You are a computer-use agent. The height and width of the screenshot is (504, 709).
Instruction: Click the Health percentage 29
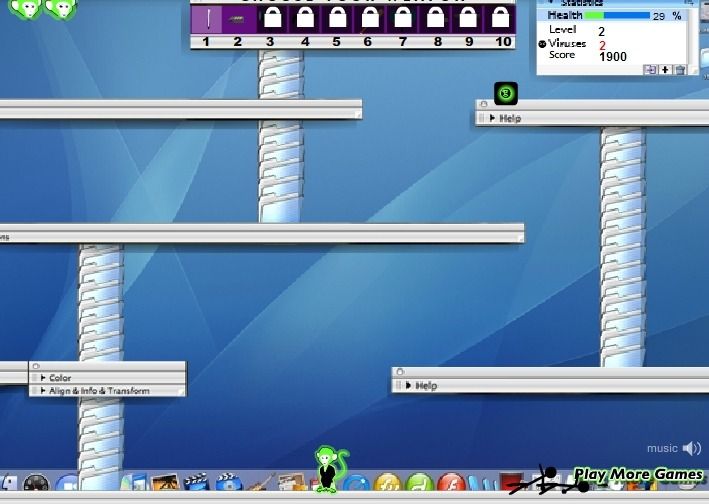[659, 16]
